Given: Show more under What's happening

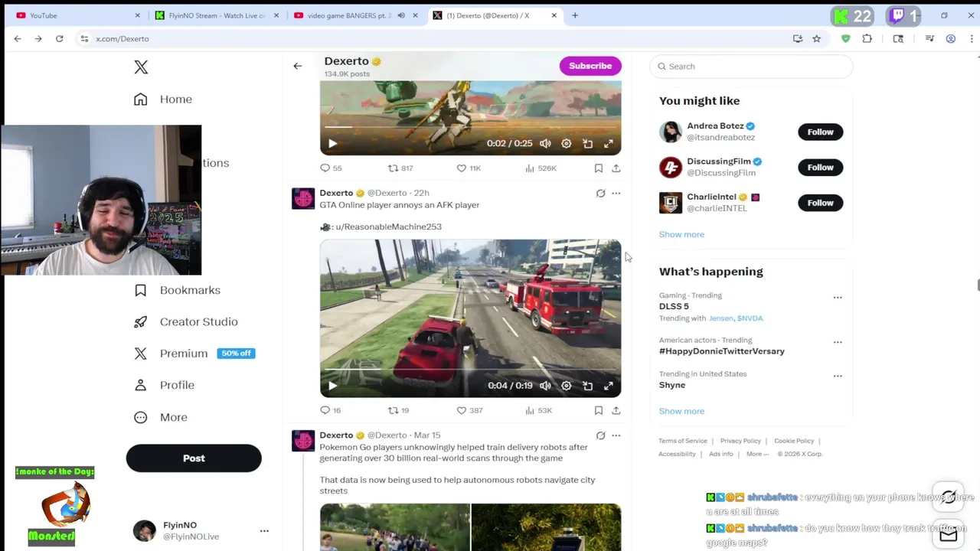Looking at the screenshot, I should click(x=681, y=411).
